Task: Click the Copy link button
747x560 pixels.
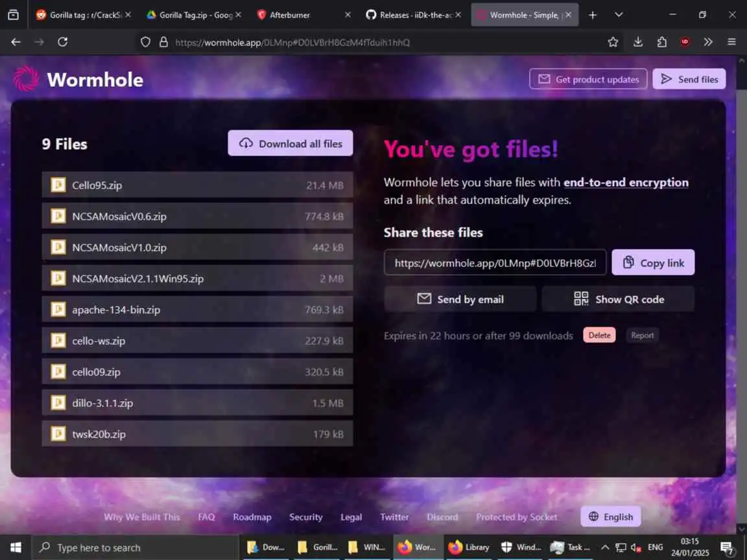Action: (653, 262)
